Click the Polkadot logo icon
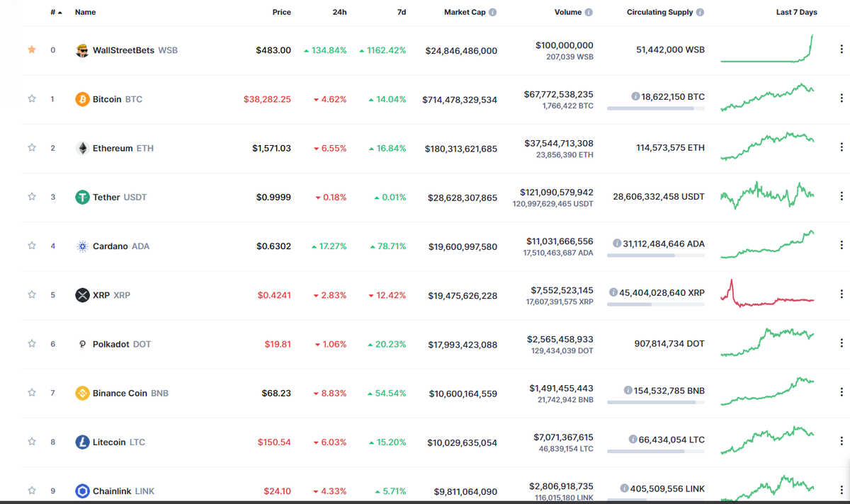This screenshot has width=850, height=504. pos(82,344)
